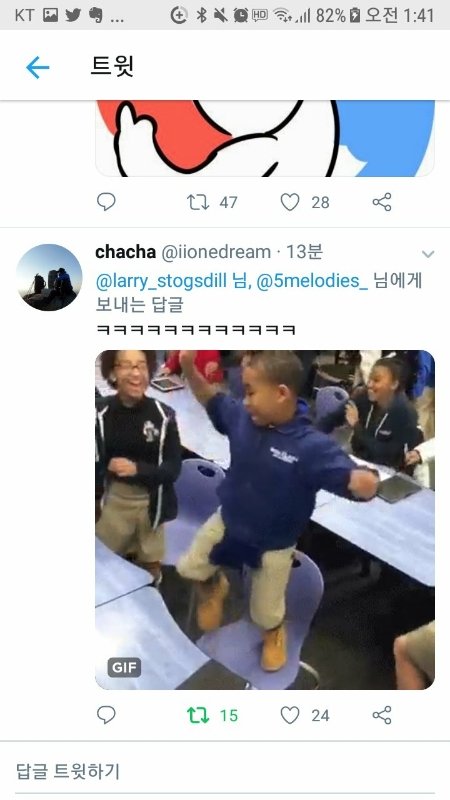Open the chacha display name

126,252
